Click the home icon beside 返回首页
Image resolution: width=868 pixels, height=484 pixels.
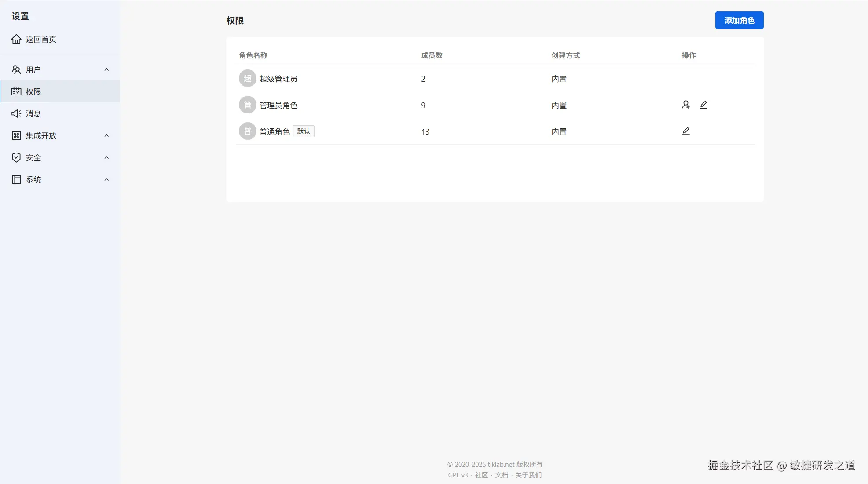pos(16,39)
